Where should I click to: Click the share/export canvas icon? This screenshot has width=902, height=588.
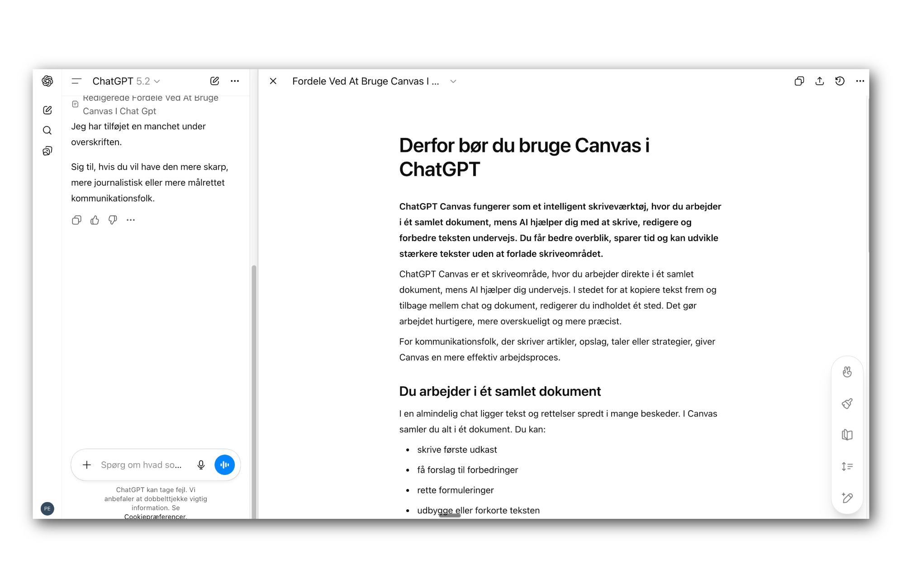[819, 81]
